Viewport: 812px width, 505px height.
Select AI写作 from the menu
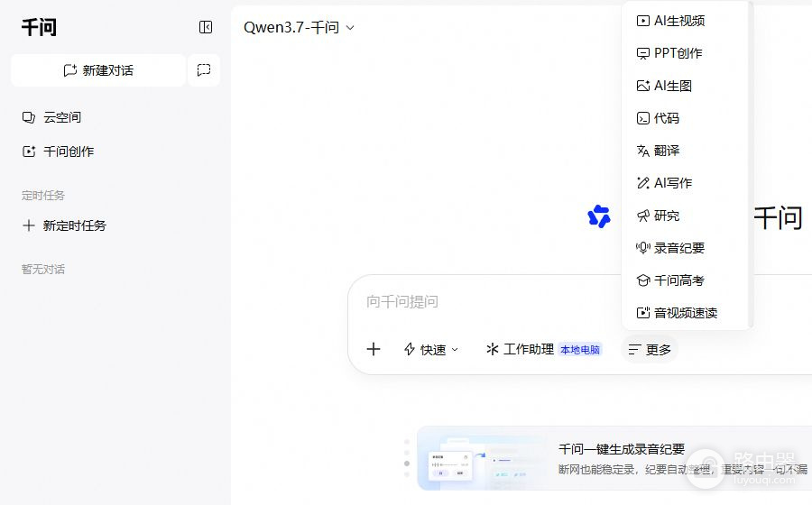click(x=686, y=183)
